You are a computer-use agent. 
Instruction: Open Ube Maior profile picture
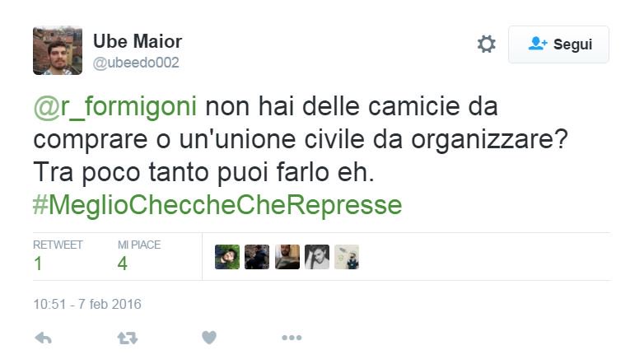tap(58, 50)
